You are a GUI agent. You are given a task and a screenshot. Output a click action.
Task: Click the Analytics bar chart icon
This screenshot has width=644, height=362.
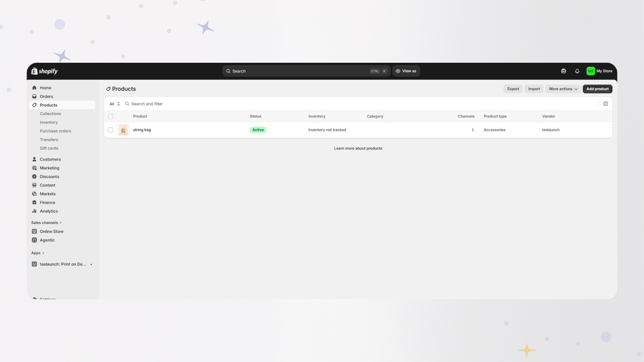(x=34, y=211)
